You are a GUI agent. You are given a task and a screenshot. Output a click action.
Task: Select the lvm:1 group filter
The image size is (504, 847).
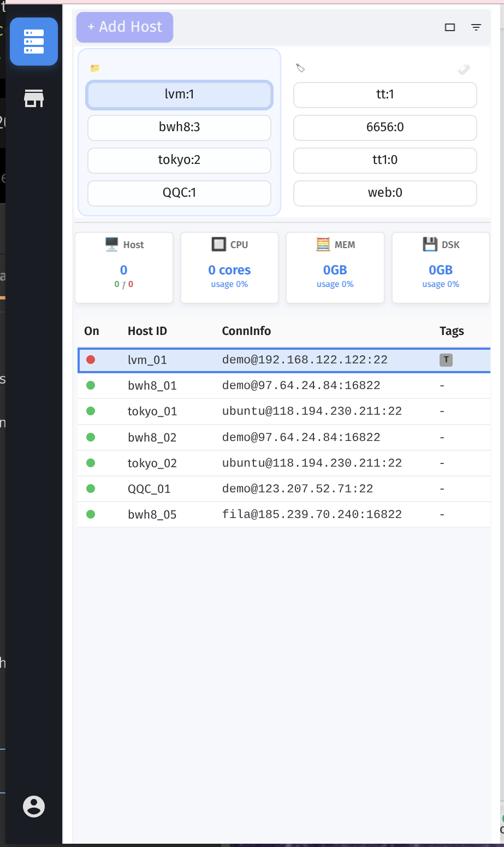(x=179, y=94)
